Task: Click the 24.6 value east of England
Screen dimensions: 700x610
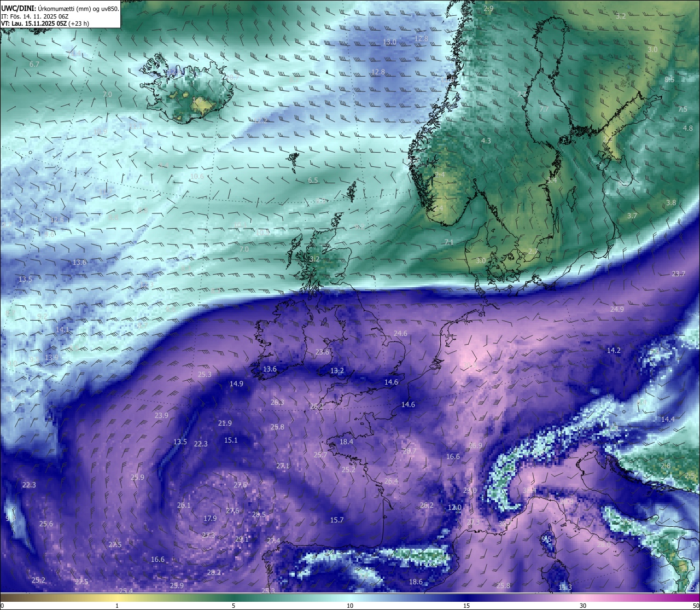Action: click(x=400, y=333)
